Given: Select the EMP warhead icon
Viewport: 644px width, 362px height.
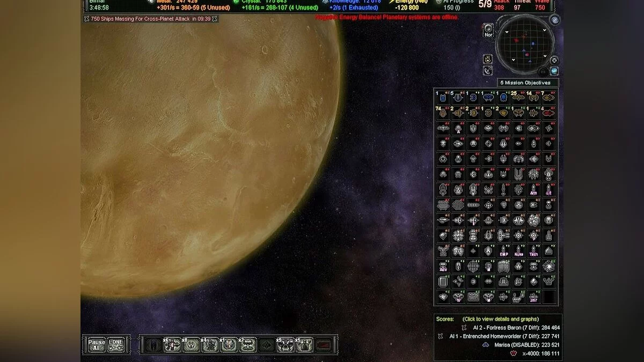Looking at the screenshot, I should [x=503, y=250].
